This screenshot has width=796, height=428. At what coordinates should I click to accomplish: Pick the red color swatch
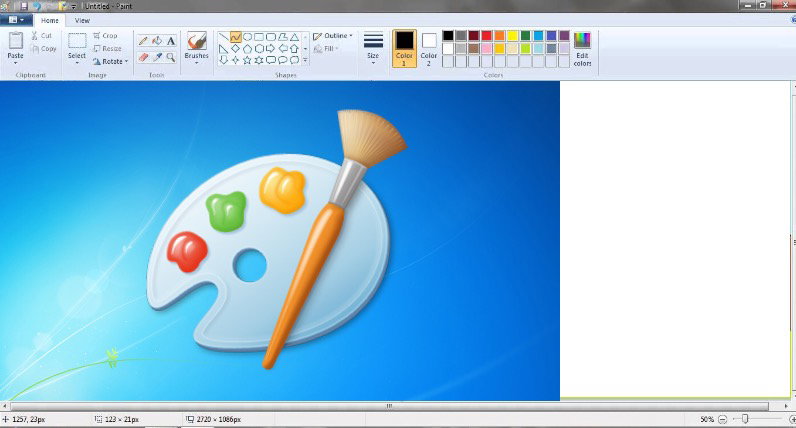[x=486, y=36]
